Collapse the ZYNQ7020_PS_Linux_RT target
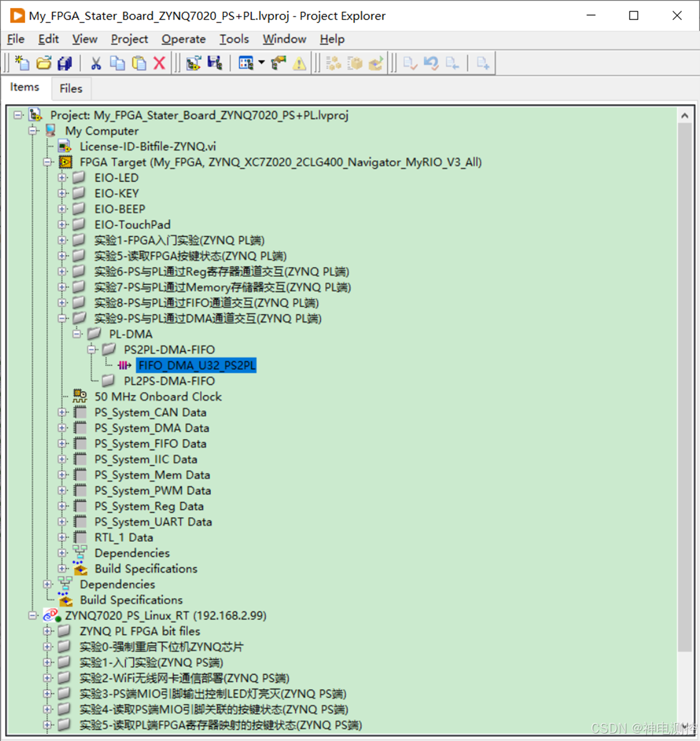Screen dimensions: 700x741 [32, 615]
